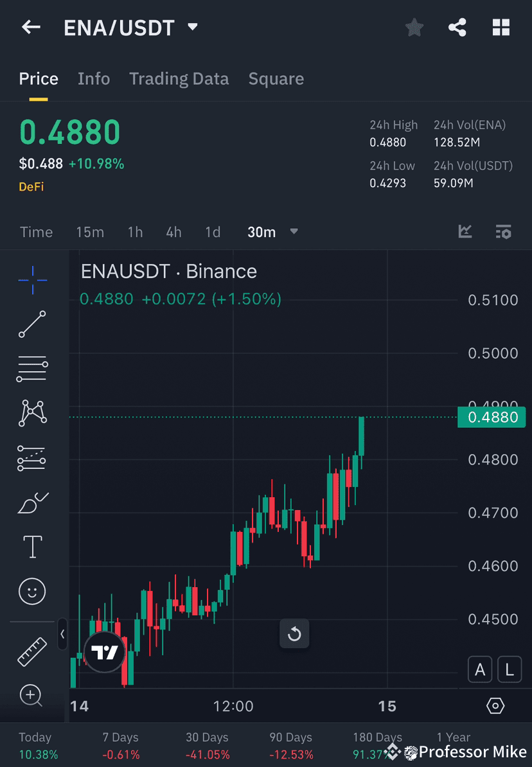Expand the ENA/USDT pair selector
The width and height of the screenshot is (532, 767).
(x=192, y=27)
